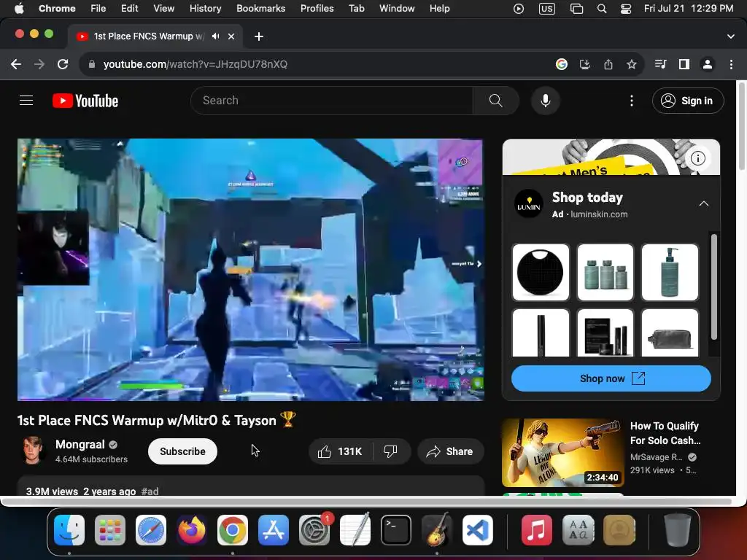Mute the tab via speaker icon
The height and width of the screenshot is (560, 747).
click(x=216, y=36)
